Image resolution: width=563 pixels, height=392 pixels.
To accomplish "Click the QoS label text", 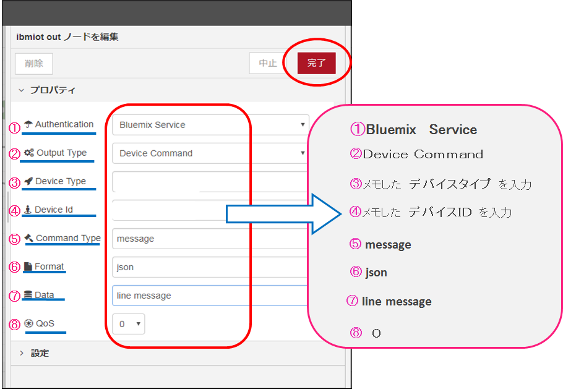I will click(45, 323).
